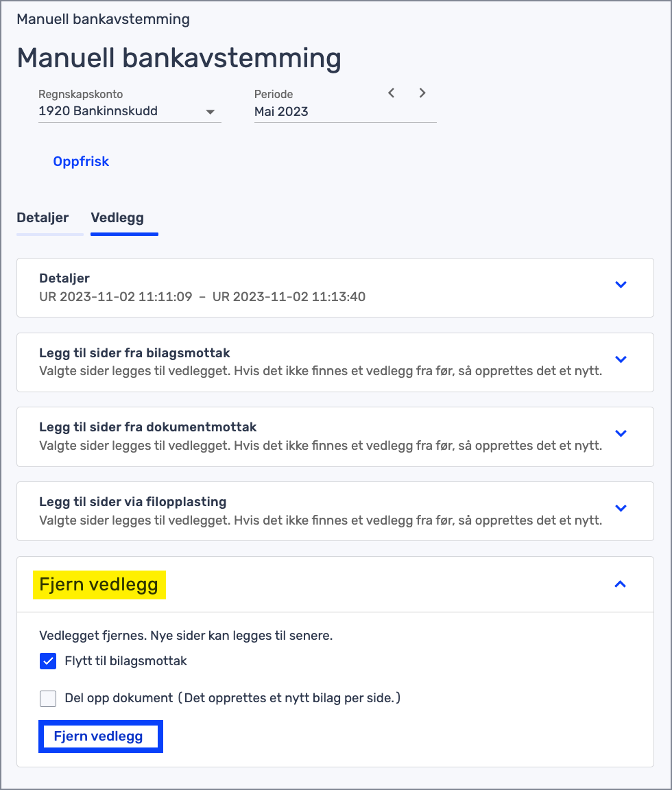Switch to the Detaljer tab
The height and width of the screenshot is (790, 672).
pyautogui.click(x=43, y=218)
